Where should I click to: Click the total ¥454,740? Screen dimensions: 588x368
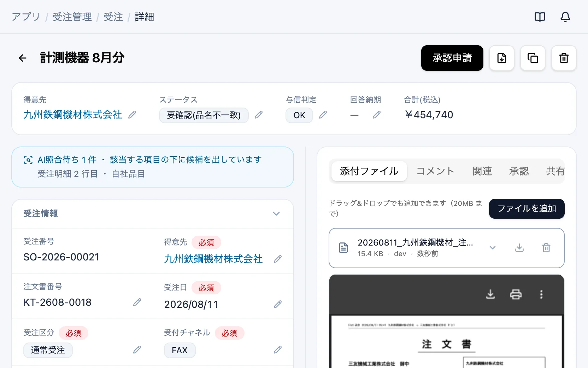(429, 115)
